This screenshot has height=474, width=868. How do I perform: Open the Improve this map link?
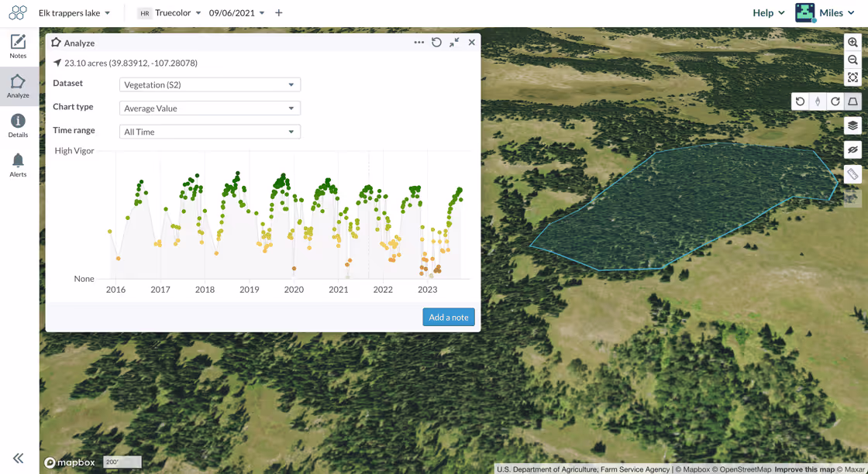[804, 469]
